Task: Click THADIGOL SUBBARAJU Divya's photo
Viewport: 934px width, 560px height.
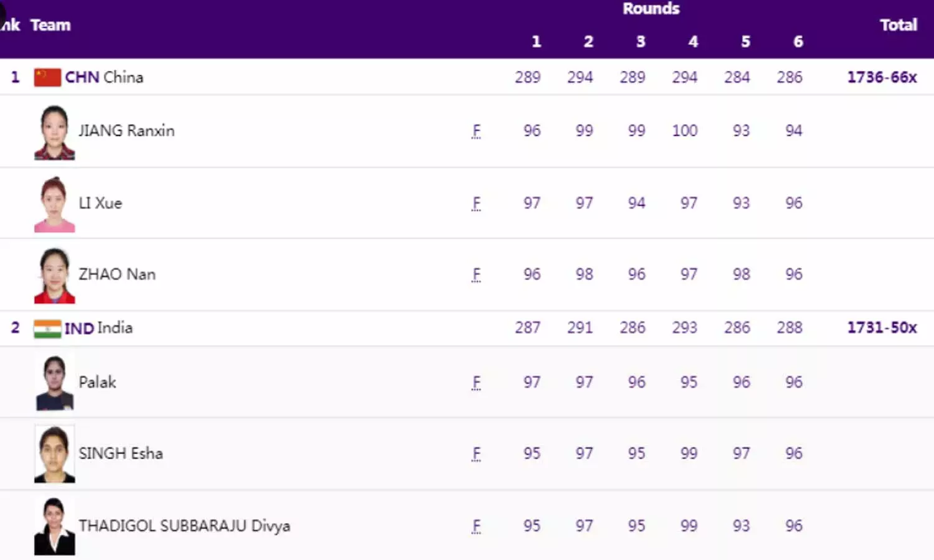Action: (x=54, y=526)
